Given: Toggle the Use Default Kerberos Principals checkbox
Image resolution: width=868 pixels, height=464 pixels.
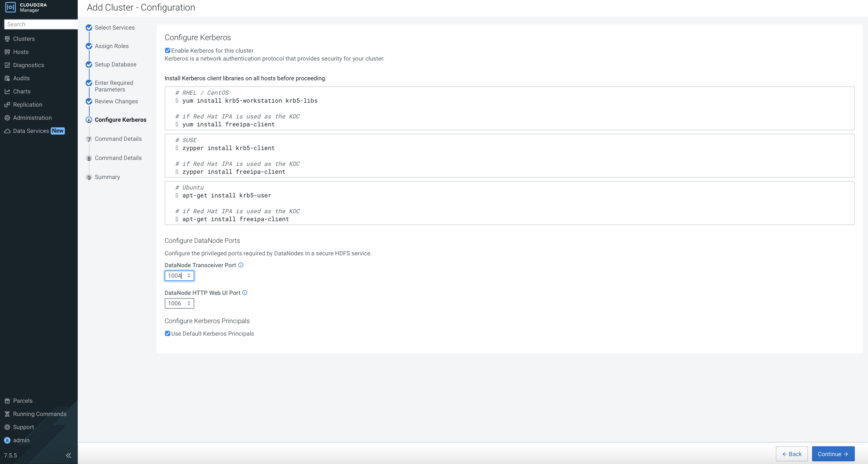Looking at the screenshot, I should (168, 333).
